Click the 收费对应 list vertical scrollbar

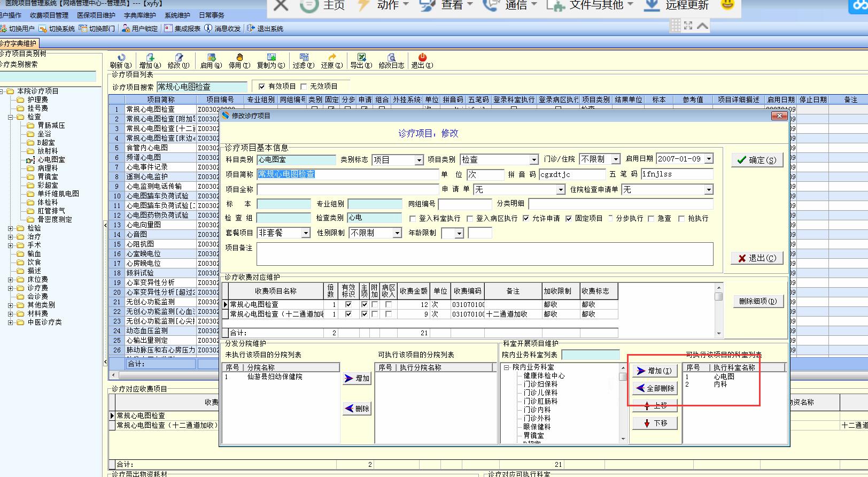tap(719, 310)
